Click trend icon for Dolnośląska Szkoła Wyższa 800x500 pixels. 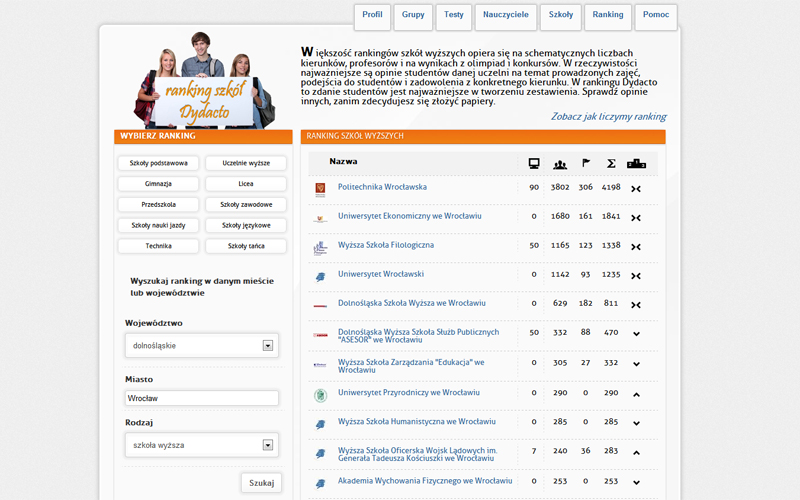636,305
